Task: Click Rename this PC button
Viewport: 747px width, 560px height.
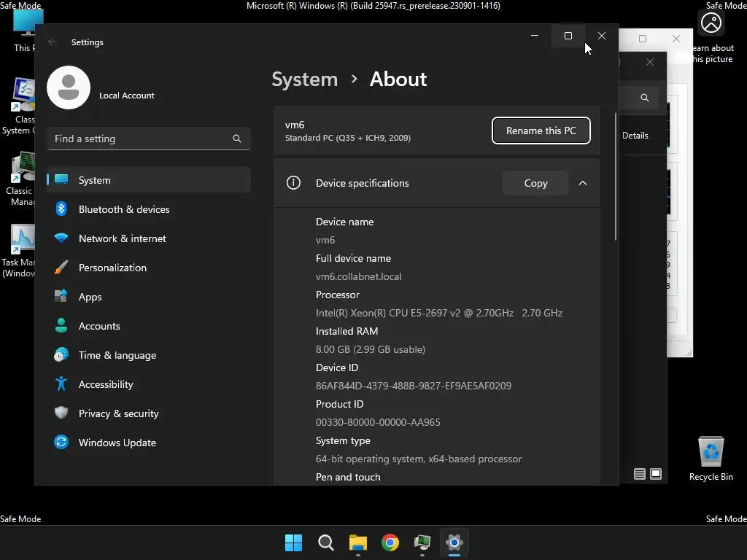Action: (541, 131)
